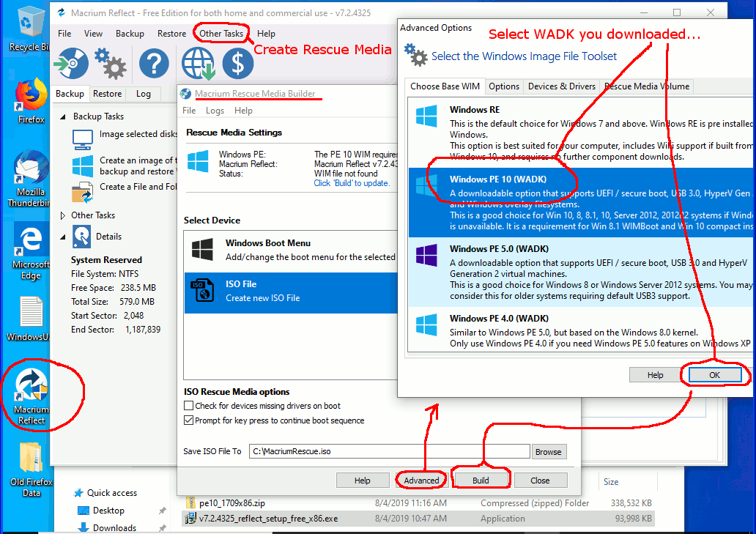Select the Windows RE logo option

point(426,116)
